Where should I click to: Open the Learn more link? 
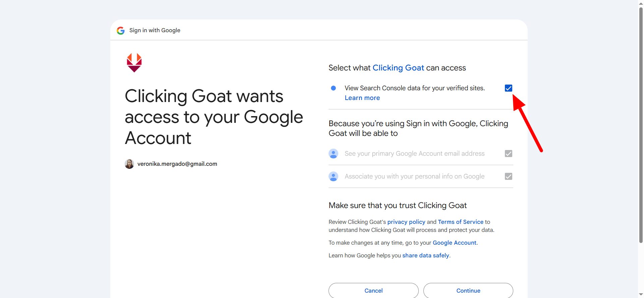[x=362, y=98]
